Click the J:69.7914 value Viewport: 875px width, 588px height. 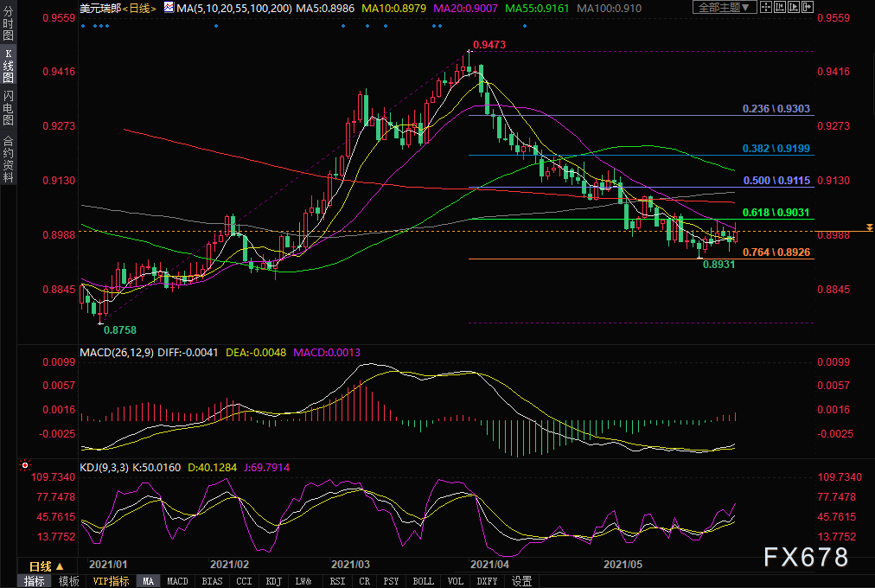point(267,468)
